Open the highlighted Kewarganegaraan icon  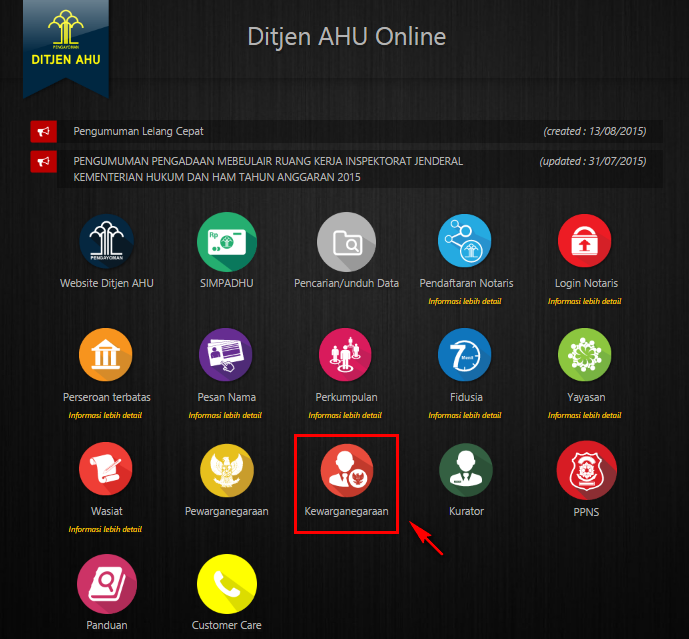346,471
